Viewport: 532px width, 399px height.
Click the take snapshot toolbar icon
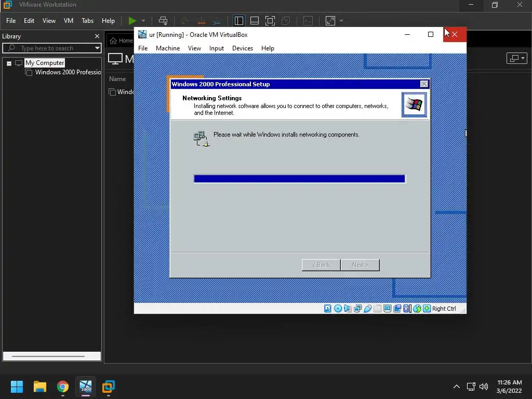(184, 21)
